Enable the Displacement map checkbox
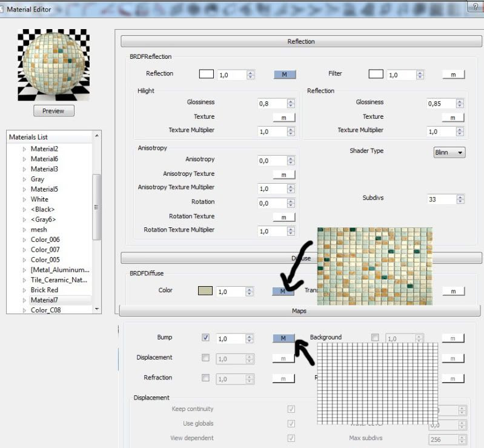The width and height of the screenshot is (484, 448). (205, 358)
